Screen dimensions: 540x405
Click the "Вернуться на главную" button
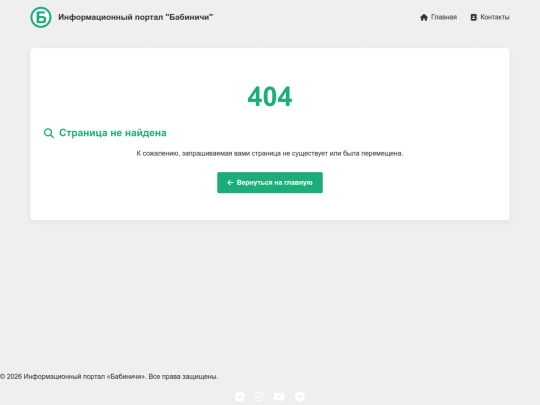pos(270,183)
